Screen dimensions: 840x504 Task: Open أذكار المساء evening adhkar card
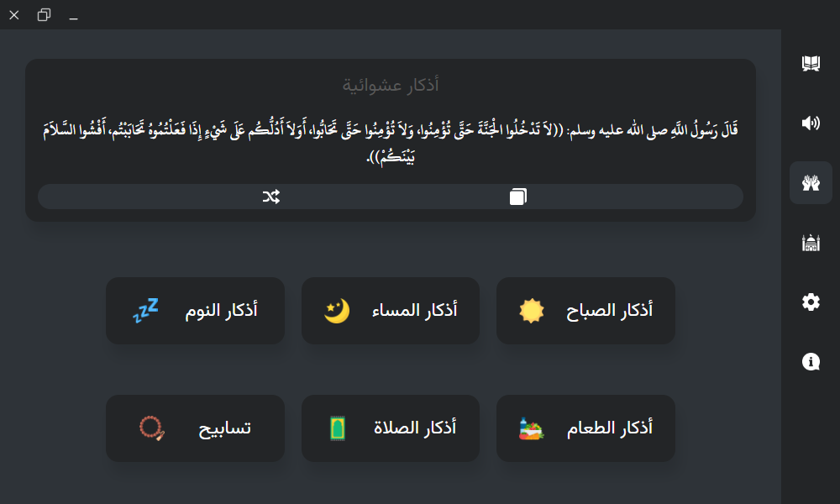click(391, 311)
